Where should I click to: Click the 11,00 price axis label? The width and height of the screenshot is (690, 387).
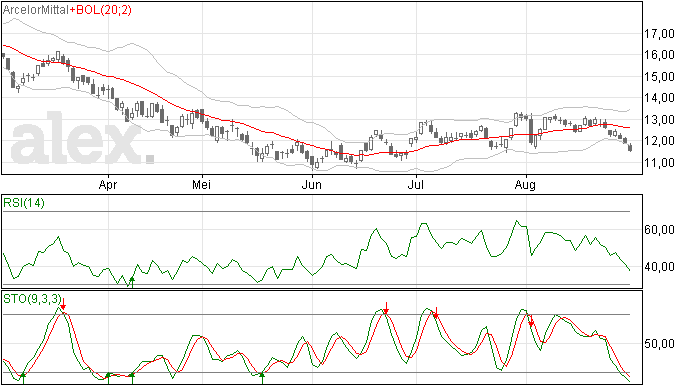(660, 162)
